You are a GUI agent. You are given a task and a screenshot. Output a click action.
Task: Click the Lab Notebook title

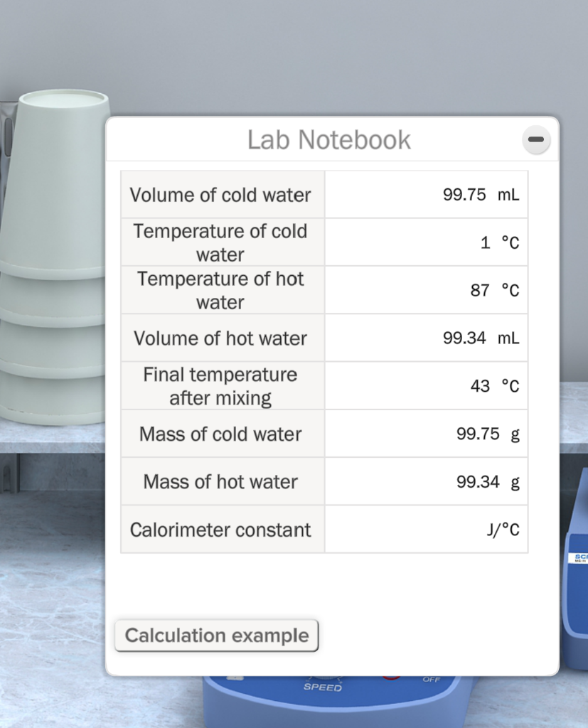coord(328,139)
